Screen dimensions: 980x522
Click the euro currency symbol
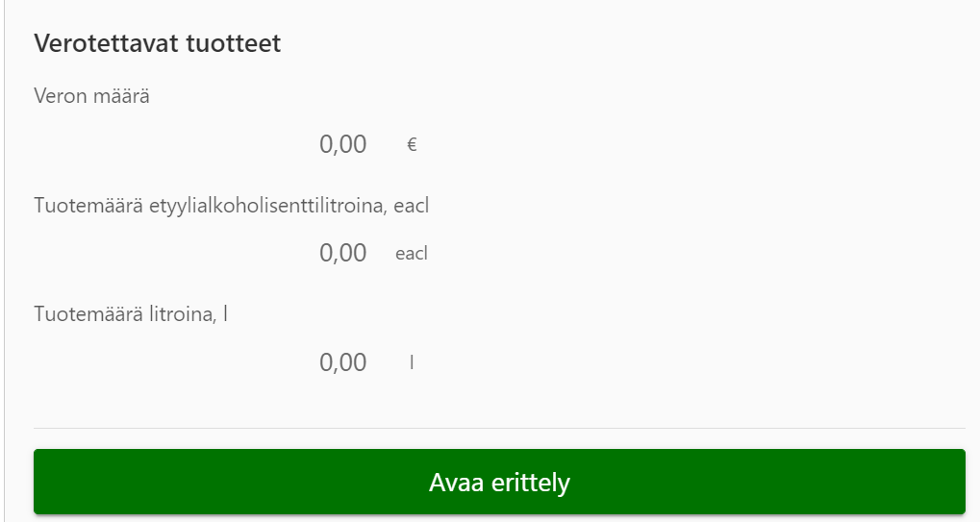tap(412, 145)
